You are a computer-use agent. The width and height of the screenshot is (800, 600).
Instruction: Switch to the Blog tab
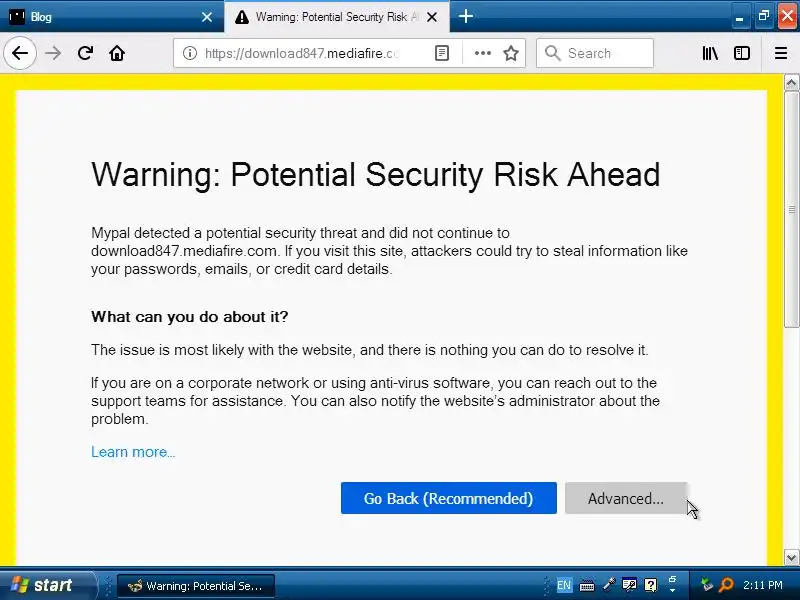pyautogui.click(x=112, y=17)
